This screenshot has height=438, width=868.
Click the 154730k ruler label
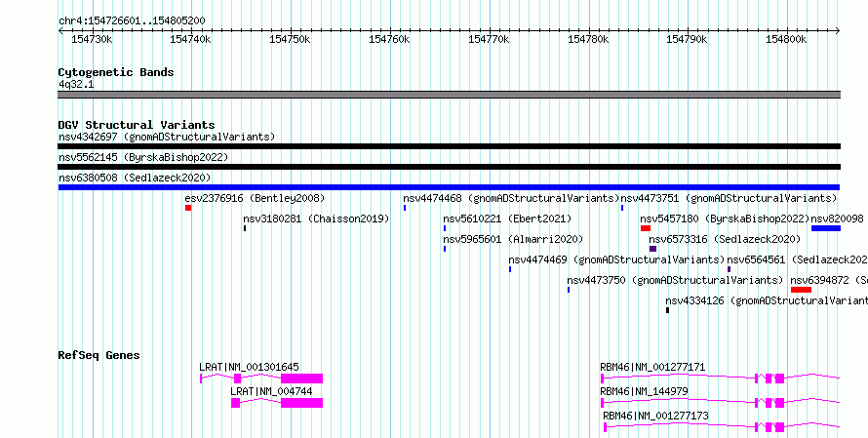tap(93, 40)
